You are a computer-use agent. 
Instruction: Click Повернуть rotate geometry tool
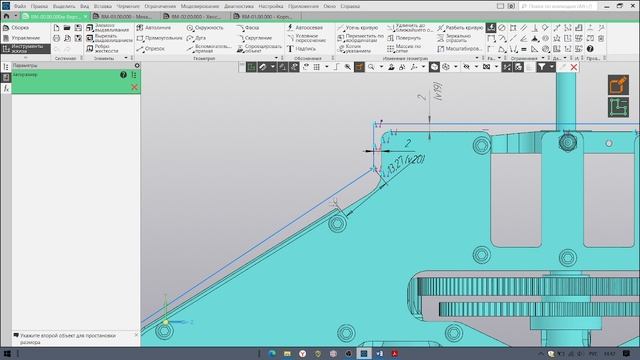[403, 38]
